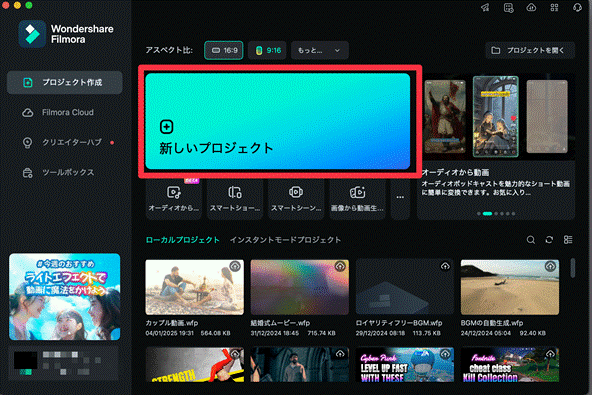Select the 16:9 aspect ratio

224,50
